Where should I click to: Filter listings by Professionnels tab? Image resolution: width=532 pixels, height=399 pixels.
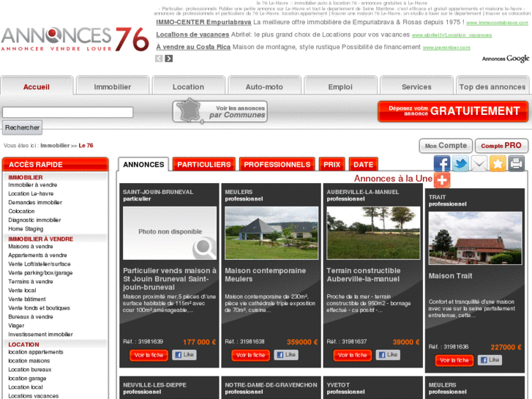click(x=277, y=165)
